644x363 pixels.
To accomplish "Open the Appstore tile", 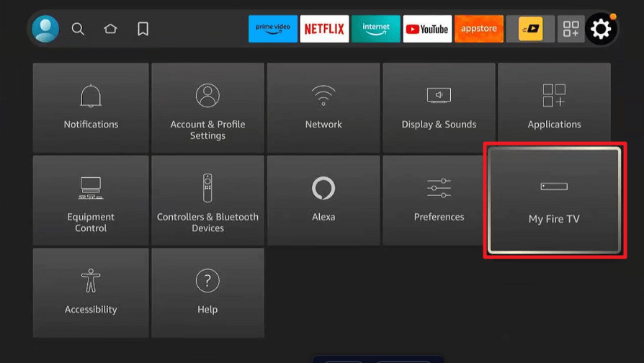I will 479,29.
